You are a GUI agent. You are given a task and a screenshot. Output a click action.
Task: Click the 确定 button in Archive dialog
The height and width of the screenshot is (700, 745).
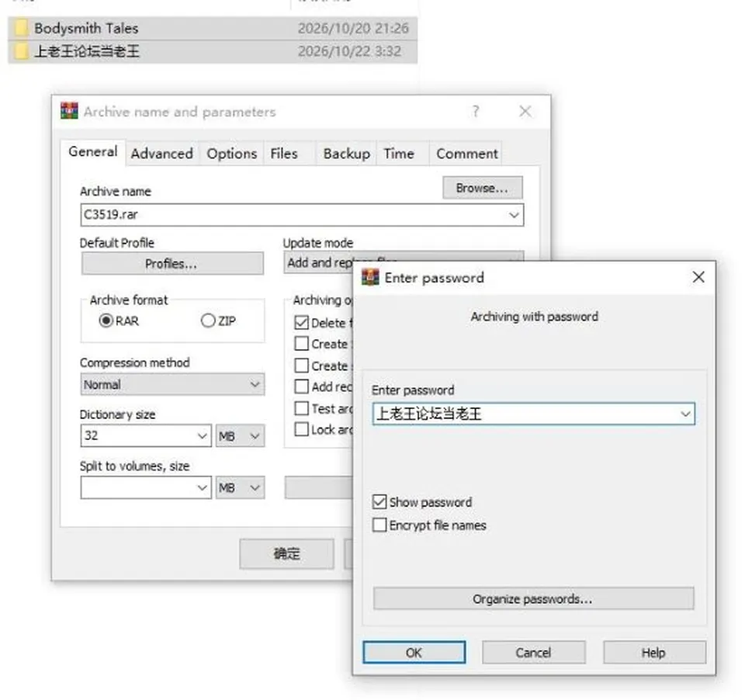coord(286,553)
